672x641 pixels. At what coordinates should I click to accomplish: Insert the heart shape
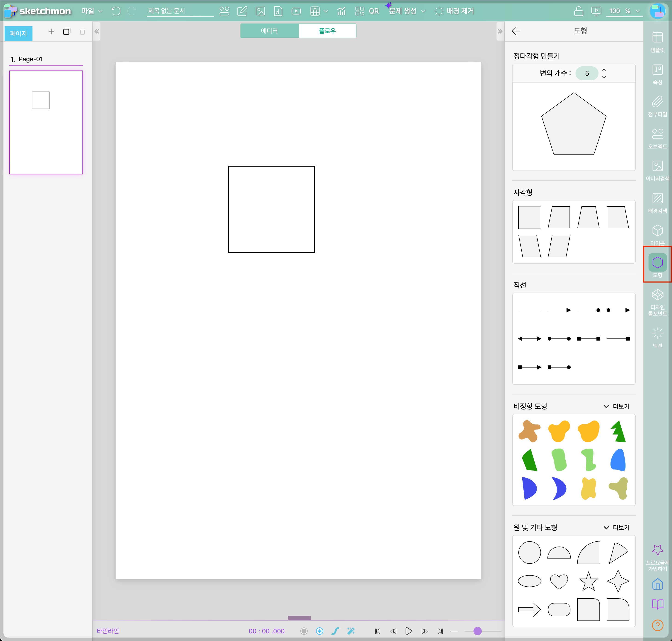559,581
